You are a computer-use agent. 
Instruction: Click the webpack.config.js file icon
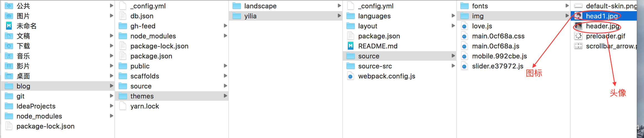[x=351, y=76]
